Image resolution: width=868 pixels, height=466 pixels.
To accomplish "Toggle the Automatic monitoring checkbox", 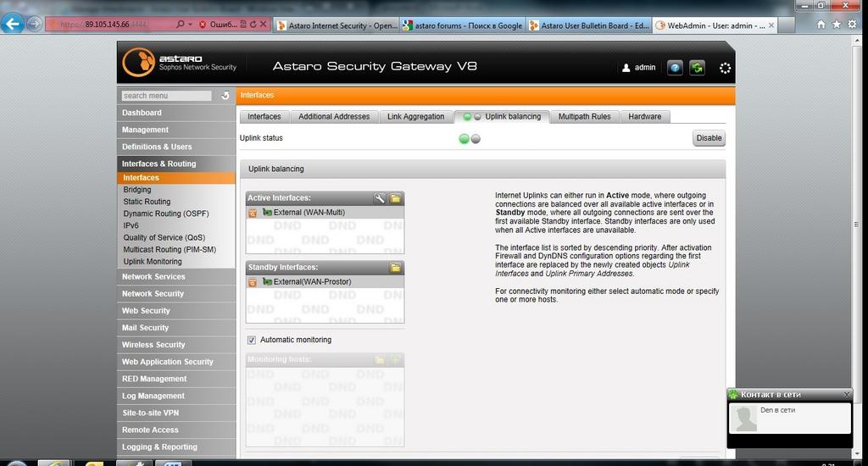I will (252, 340).
